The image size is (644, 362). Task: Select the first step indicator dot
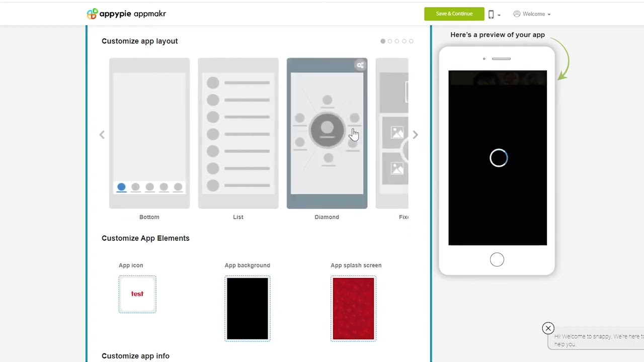point(383,41)
